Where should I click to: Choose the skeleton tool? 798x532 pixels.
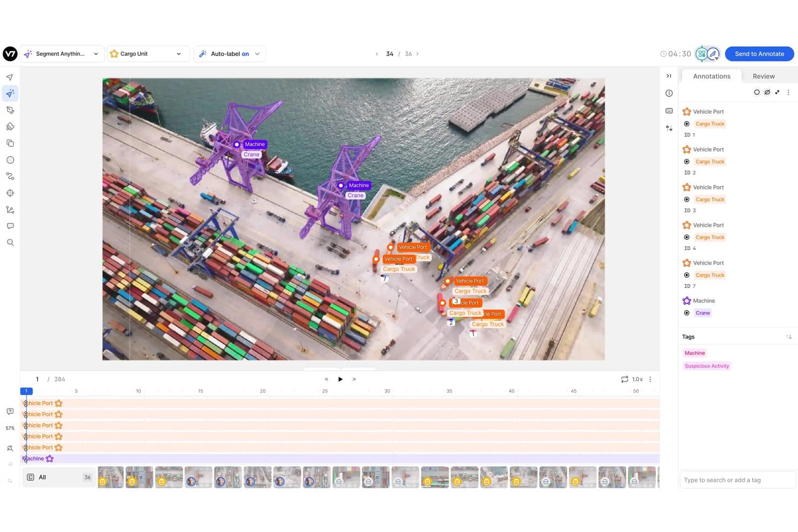[10, 210]
